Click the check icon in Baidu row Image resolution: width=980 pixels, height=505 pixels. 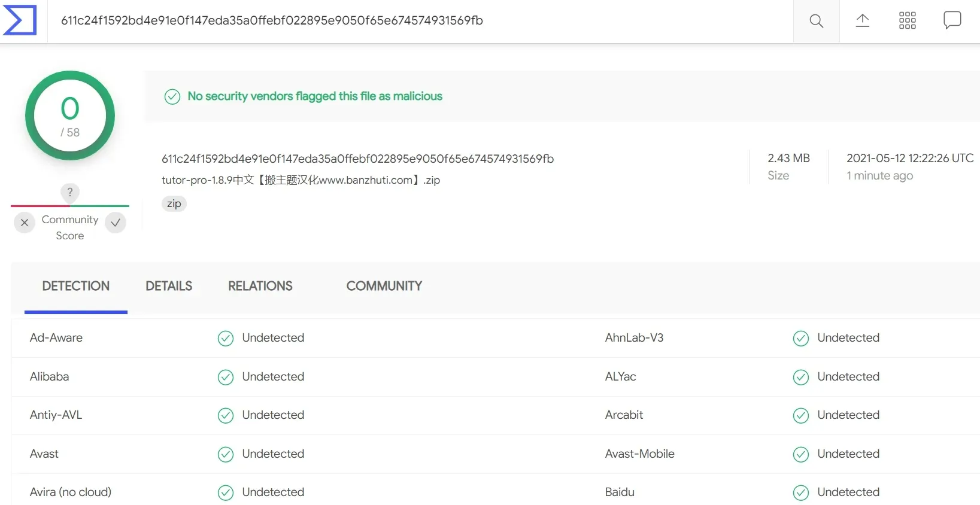[801, 492]
